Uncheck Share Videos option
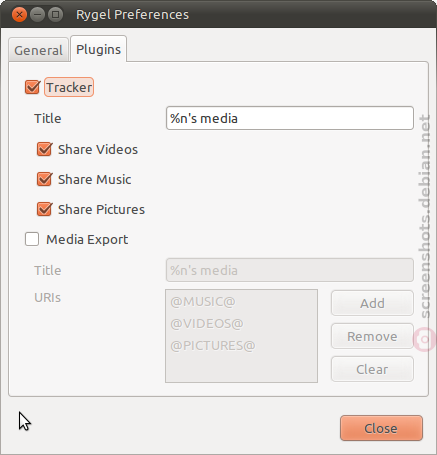The width and height of the screenshot is (437, 455). 44,149
